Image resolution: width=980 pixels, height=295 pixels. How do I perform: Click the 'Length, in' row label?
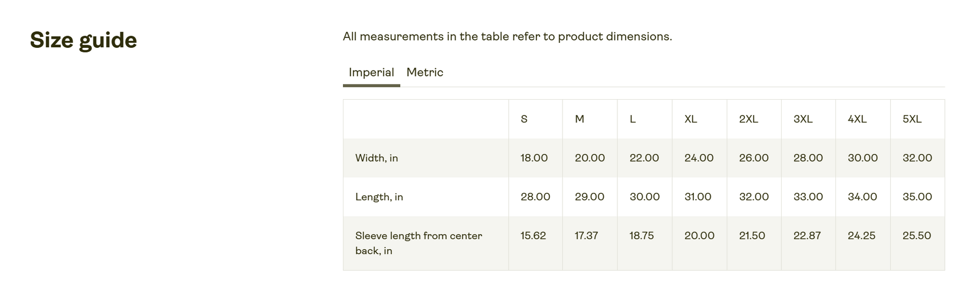point(379,197)
